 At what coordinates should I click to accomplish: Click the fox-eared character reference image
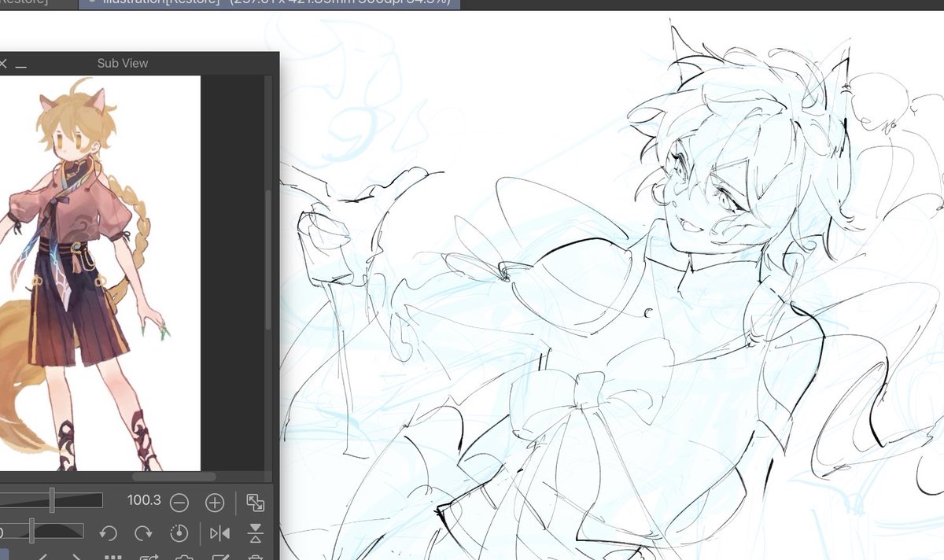click(100, 273)
